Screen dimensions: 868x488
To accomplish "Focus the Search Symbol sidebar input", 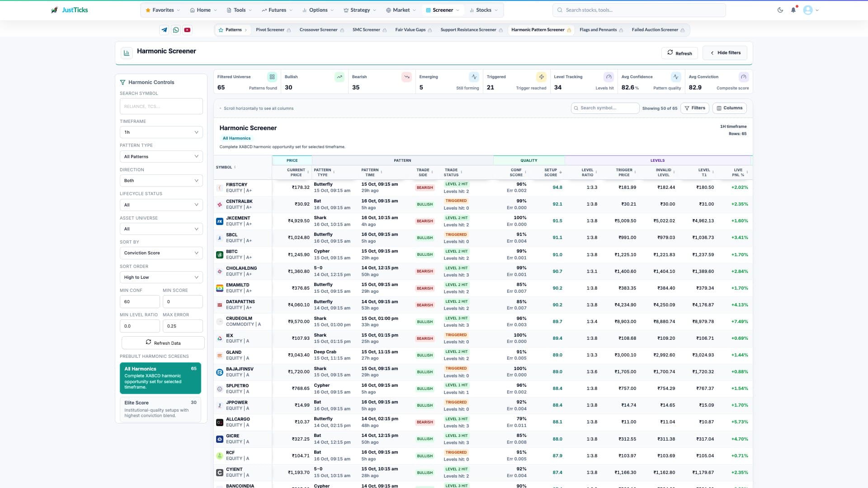I will 161,106.
